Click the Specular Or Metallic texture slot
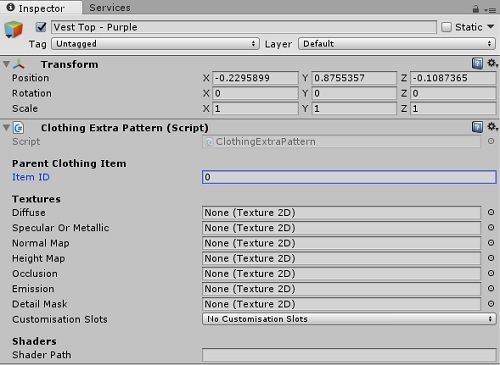 pyautogui.click(x=341, y=228)
